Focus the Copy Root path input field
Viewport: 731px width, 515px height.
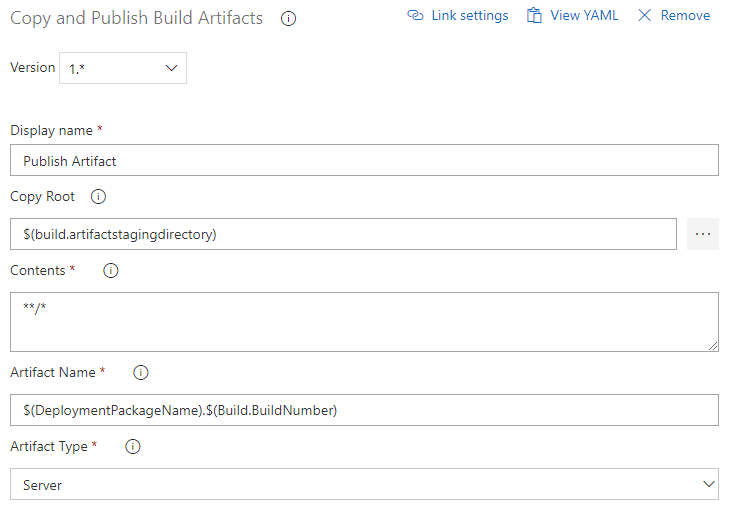[x=343, y=234]
